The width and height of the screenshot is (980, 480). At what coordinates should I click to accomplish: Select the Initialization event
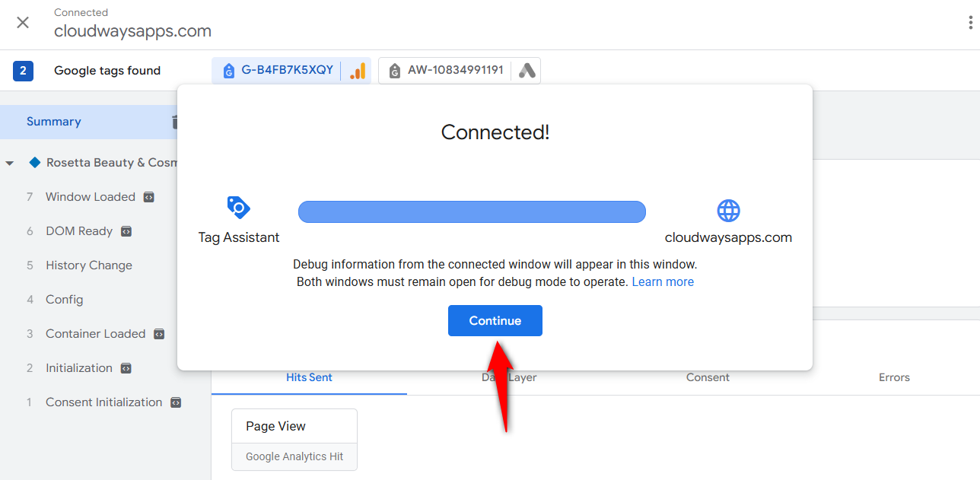point(79,368)
